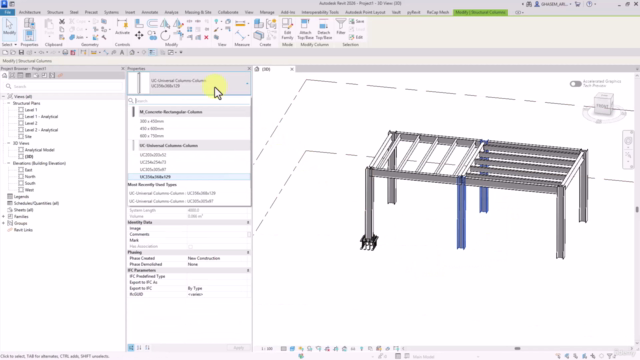The width and height of the screenshot is (640, 360).
Task: Click the Offset tool icon
Action: coord(152,24)
